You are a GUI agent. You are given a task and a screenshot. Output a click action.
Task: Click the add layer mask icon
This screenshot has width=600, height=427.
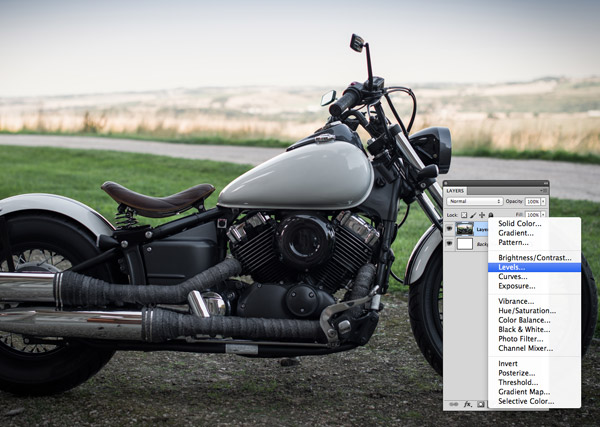pyautogui.click(x=480, y=404)
